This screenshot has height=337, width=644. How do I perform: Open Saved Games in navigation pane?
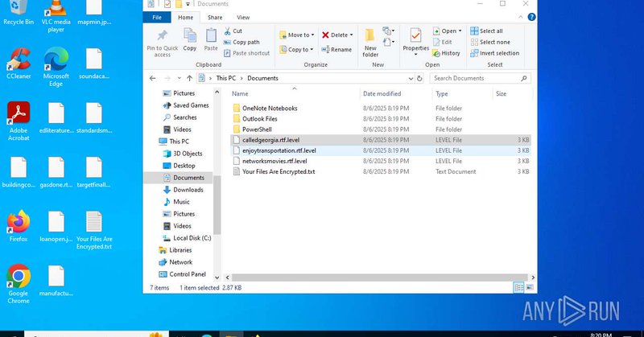click(x=186, y=105)
